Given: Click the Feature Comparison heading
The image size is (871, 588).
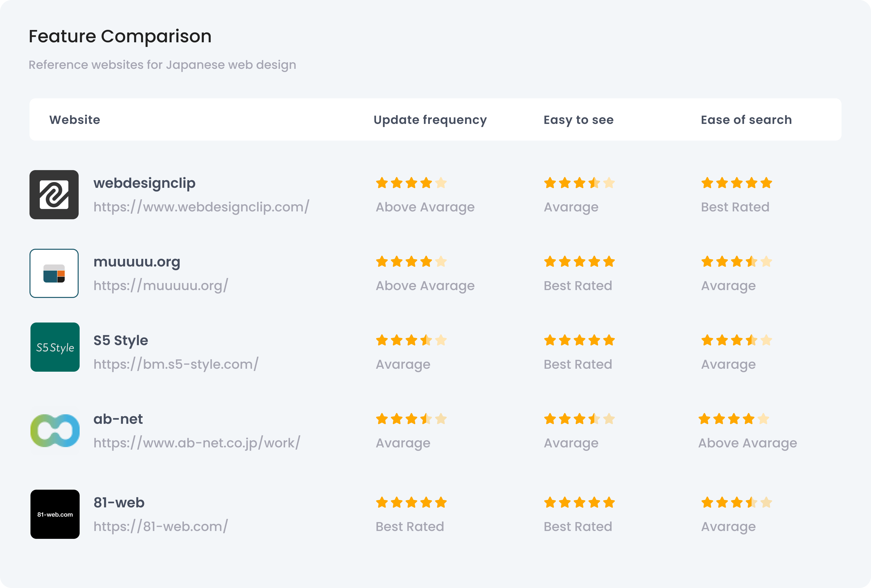Looking at the screenshot, I should coord(120,36).
